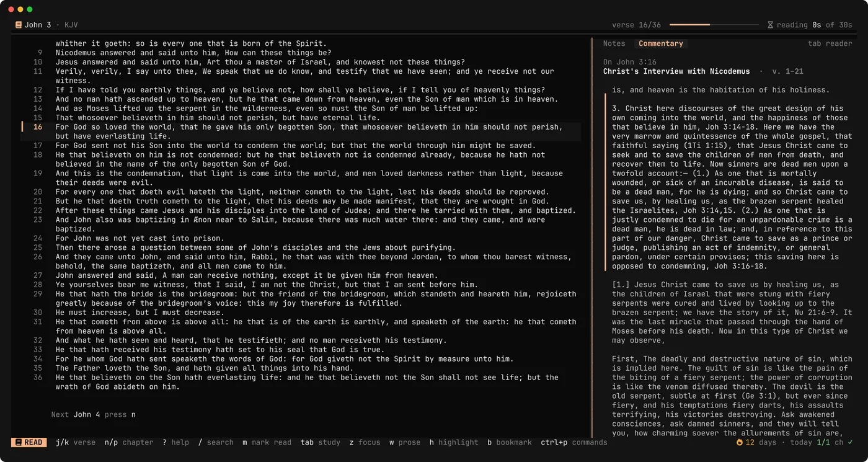
Task: Click the 'verse 16/36' counter
Action: coord(636,25)
